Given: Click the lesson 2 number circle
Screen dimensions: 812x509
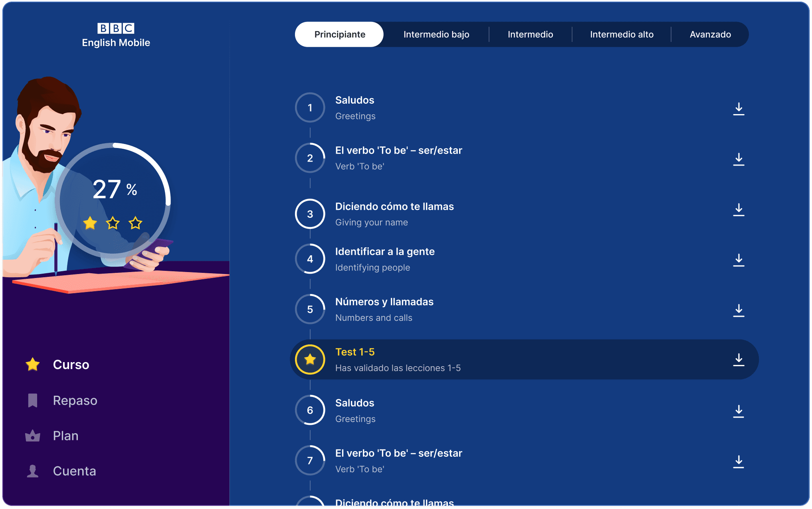Looking at the screenshot, I should pos(310,158).
